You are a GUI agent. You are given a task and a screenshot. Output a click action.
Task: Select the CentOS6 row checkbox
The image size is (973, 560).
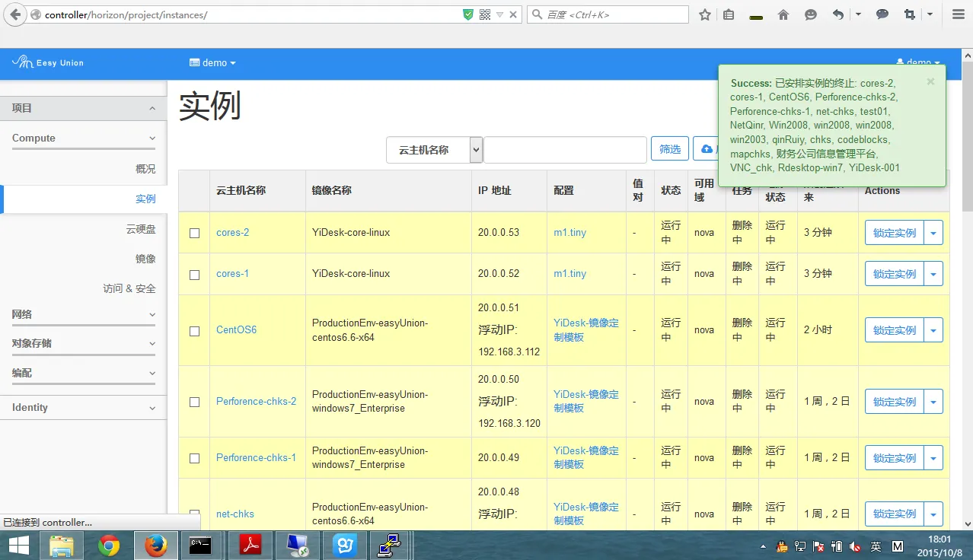click(x=195, y=331)
